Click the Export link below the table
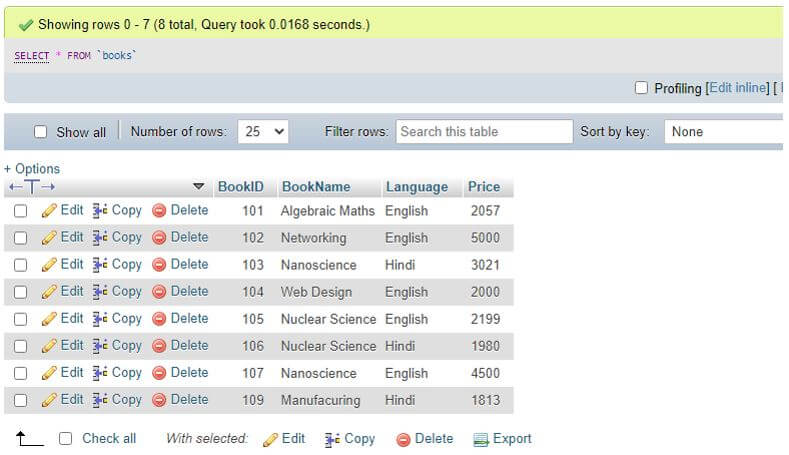789x455 pixels. 512,439
